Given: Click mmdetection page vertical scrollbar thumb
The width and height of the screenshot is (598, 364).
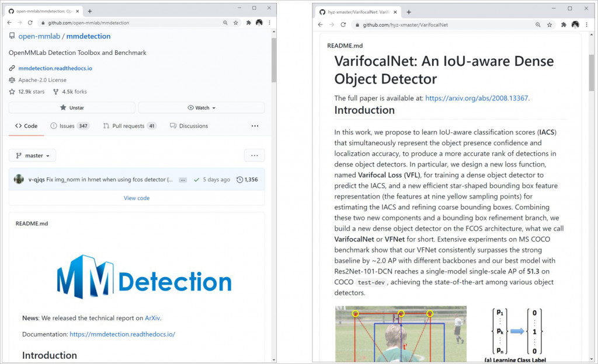Looking at the screenshot, I should point(273,60).
